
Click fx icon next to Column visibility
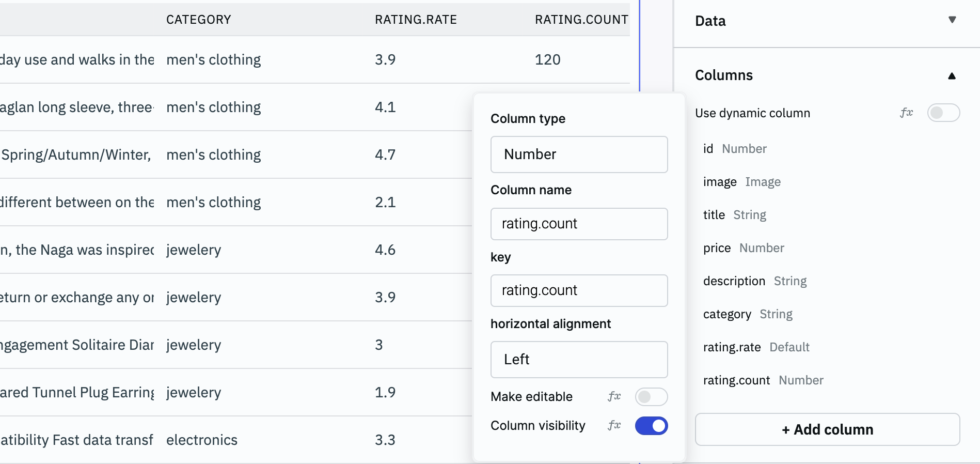coord(614,425)
